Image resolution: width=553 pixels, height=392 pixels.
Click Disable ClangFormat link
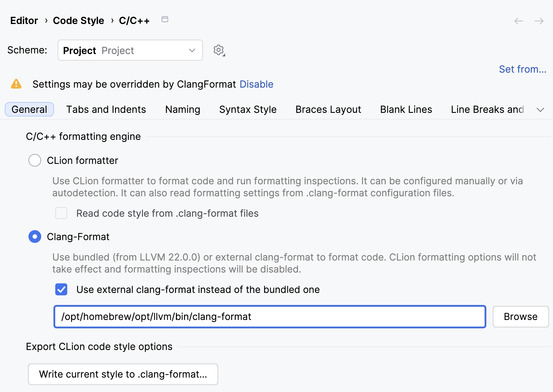[256, 84]
